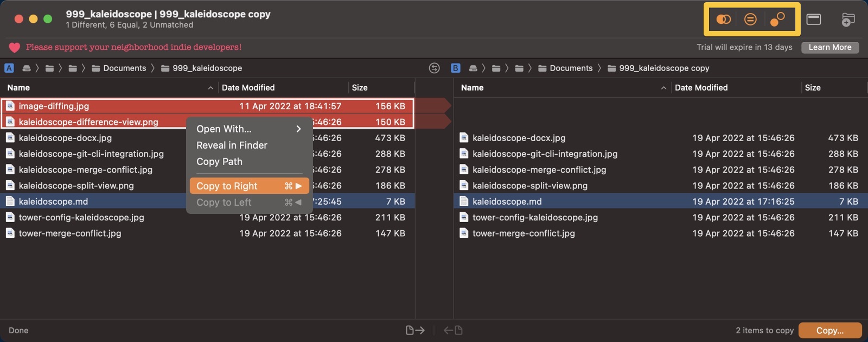Screen dimensions: 868x342
Task: Click the add folder icon in toolbar
Action: tap(847, 20)
